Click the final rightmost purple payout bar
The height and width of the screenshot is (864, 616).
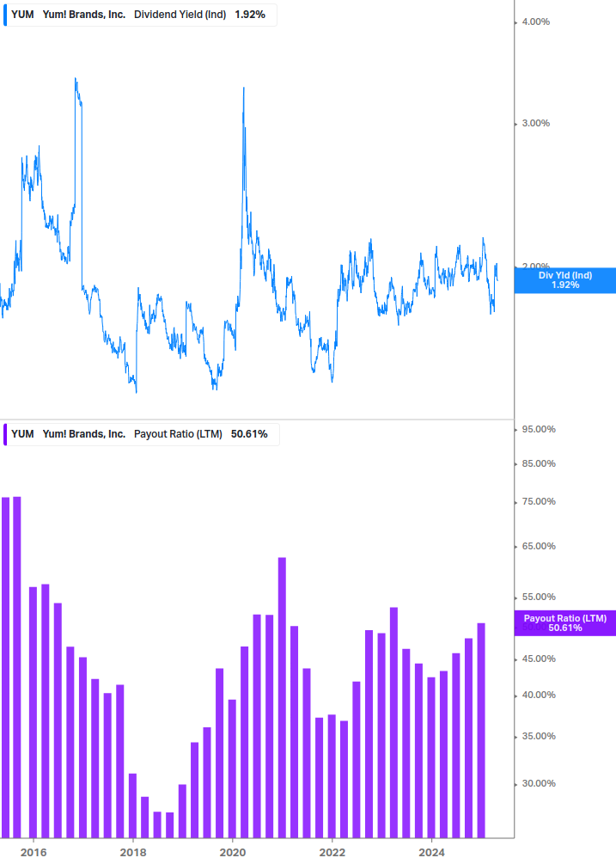coord(481,731)
